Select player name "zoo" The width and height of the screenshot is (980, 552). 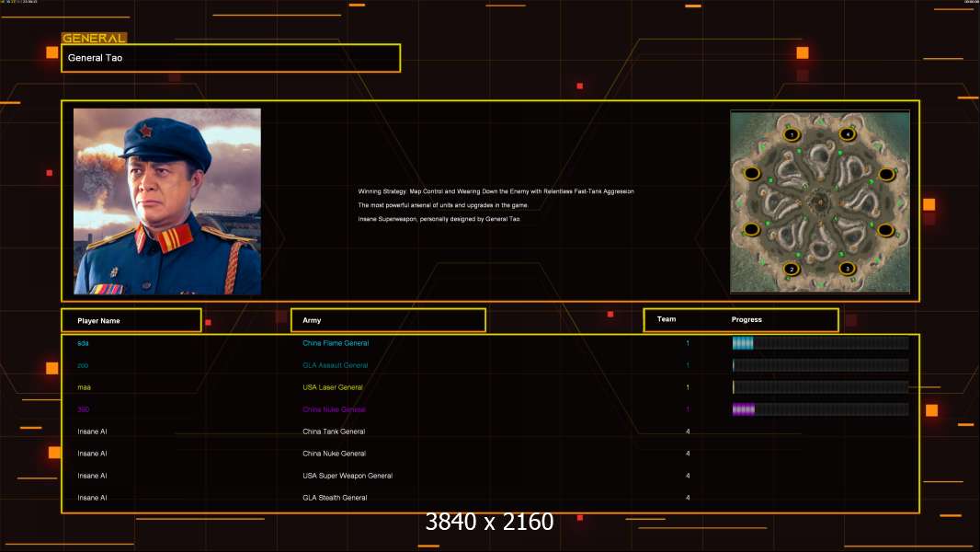tap(83, 366)
